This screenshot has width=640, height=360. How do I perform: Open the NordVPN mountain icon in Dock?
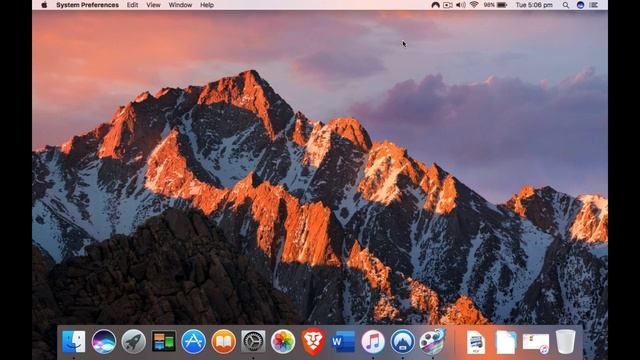click(402, 341)
